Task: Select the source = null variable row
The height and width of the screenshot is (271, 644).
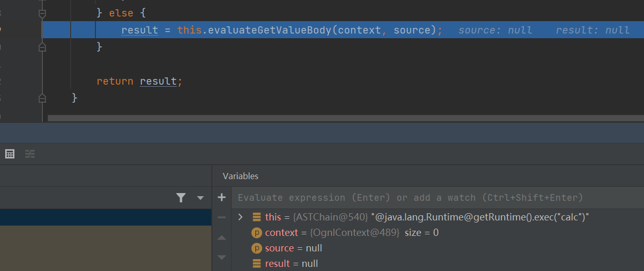Action: pos(294,248)
